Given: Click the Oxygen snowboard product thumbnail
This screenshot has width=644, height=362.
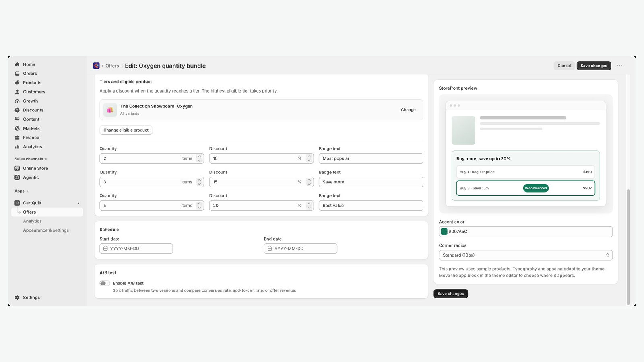Looking at the screenshot, I should coord(110,110).
